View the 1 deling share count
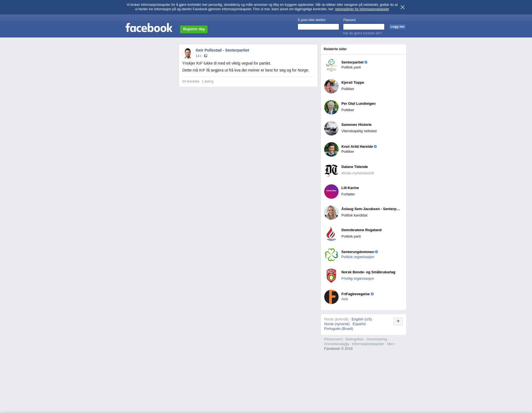532x413 pixels. tap(208, 81)
